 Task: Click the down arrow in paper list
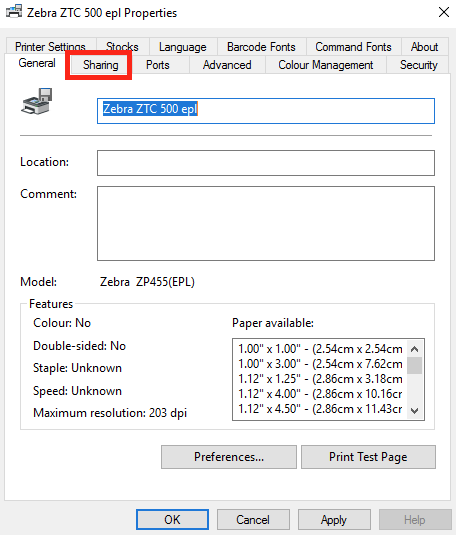415,410
